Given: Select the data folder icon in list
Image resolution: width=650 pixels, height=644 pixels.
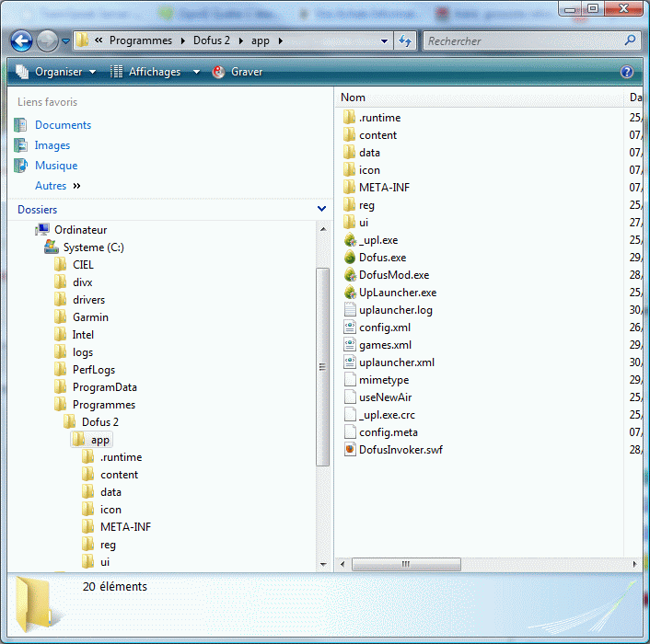Looking at the screenshot, I should [x=350, y=152].
